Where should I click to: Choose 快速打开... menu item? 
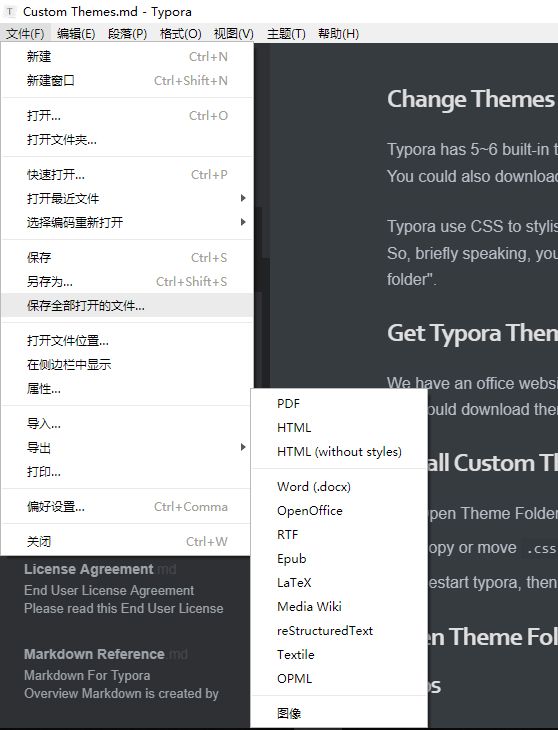[128, 175]
